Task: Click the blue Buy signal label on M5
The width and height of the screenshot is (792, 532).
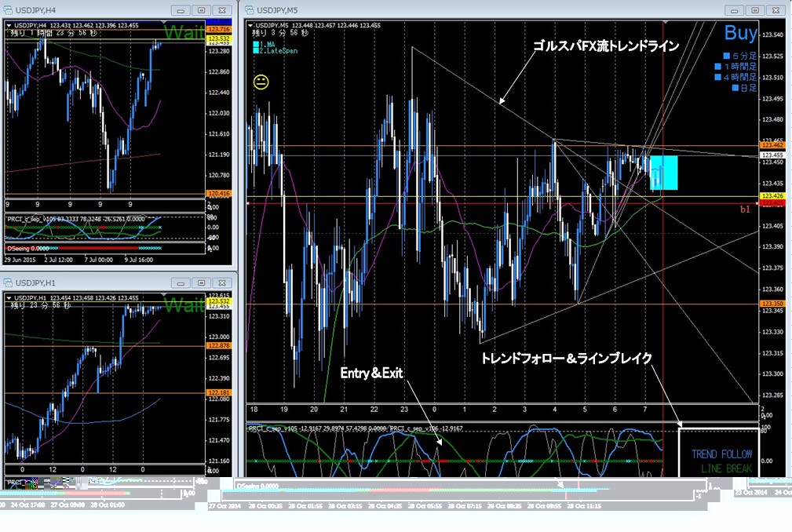Action: coord(740,33)
